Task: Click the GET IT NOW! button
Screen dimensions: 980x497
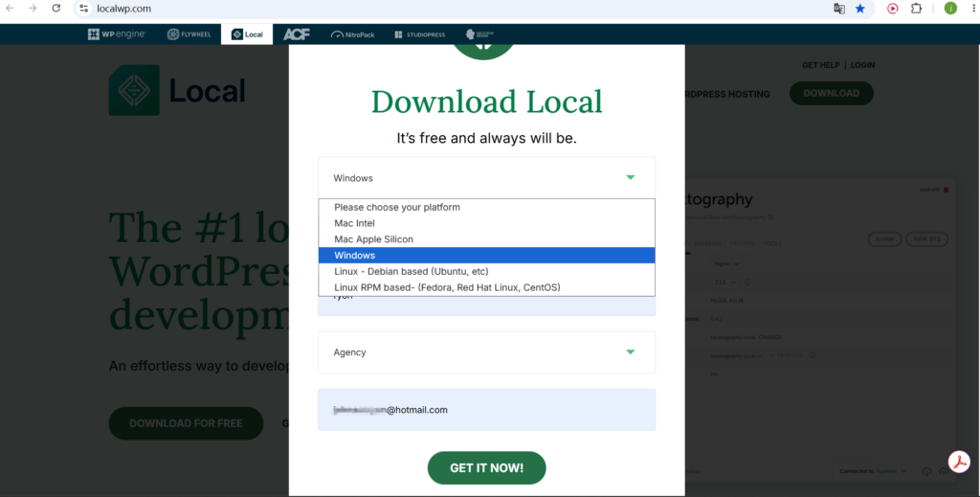Action: point(487,467)
